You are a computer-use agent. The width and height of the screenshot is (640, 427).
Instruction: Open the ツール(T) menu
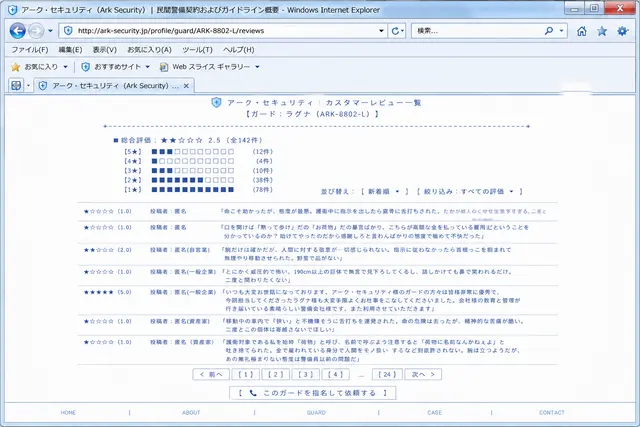click(197, 50)
